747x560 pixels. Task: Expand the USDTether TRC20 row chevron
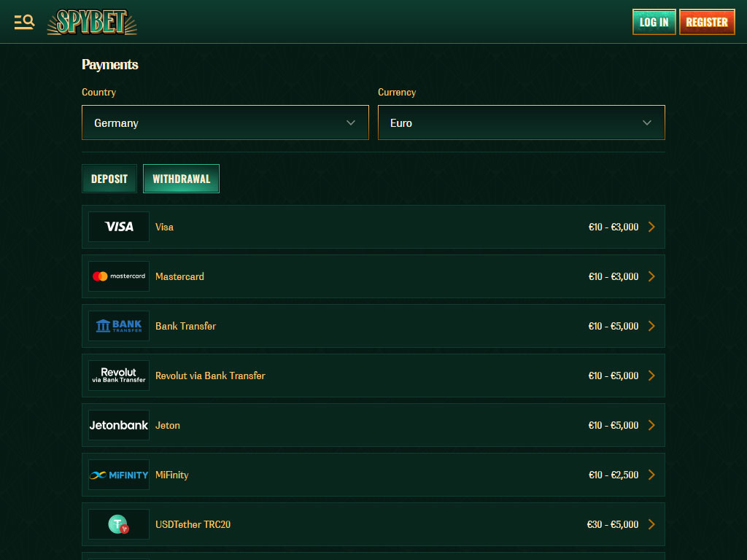tap(651, 524)
